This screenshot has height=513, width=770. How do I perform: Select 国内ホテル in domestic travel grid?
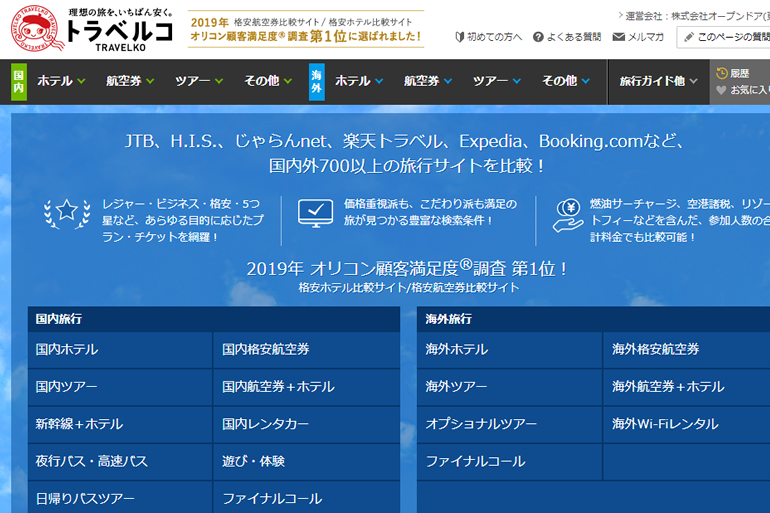pos(120,350)
